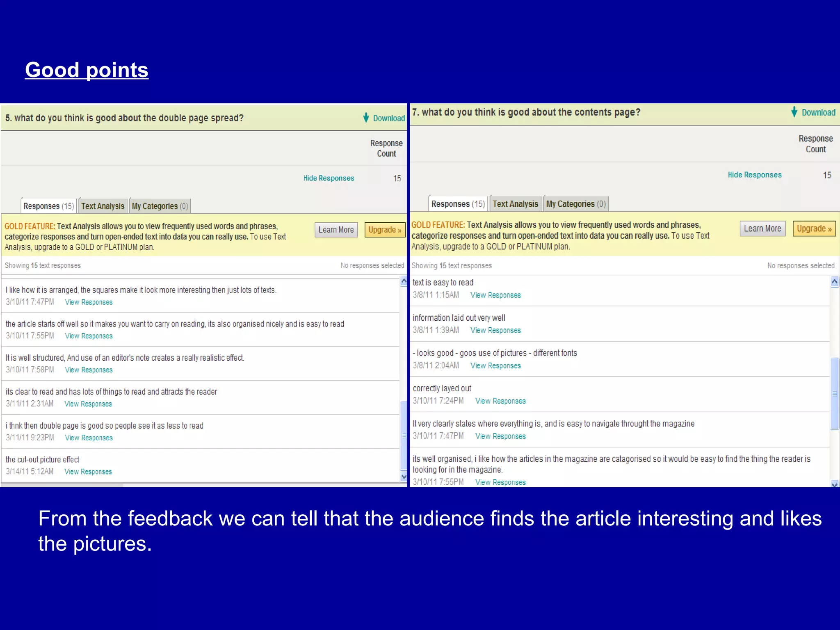This screenshot has width=840, height=630.
Task: Click Upgrade button in question 5 panel
Action: tap(385, 230)
